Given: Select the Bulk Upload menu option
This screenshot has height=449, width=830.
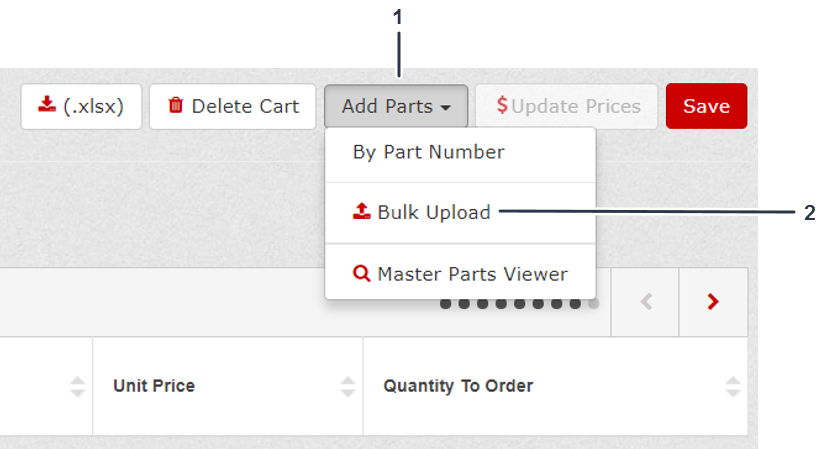Looking at the screenshot, I should point(434,212).
